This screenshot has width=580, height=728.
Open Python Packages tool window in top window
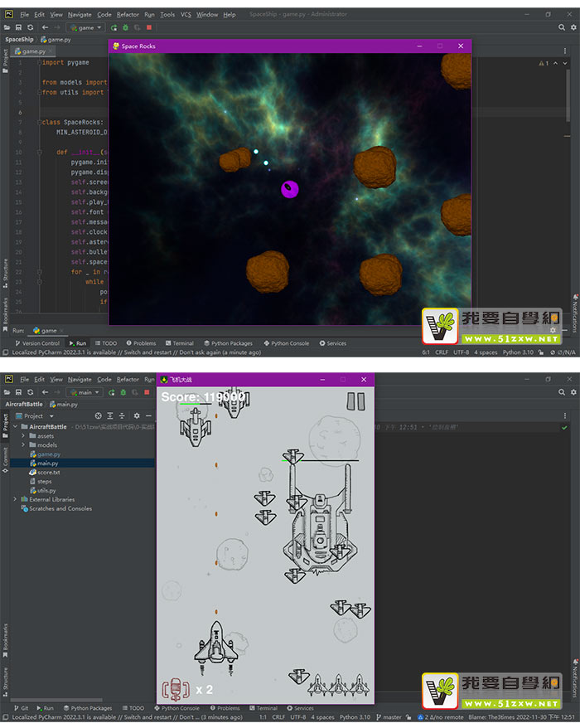229,343
